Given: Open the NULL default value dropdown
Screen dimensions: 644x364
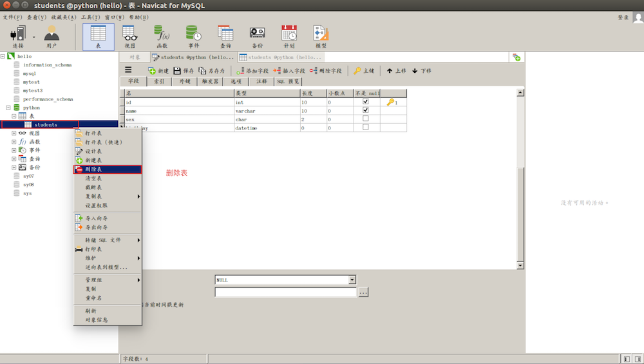Looking at the screenshot, I should coord(352,280).
